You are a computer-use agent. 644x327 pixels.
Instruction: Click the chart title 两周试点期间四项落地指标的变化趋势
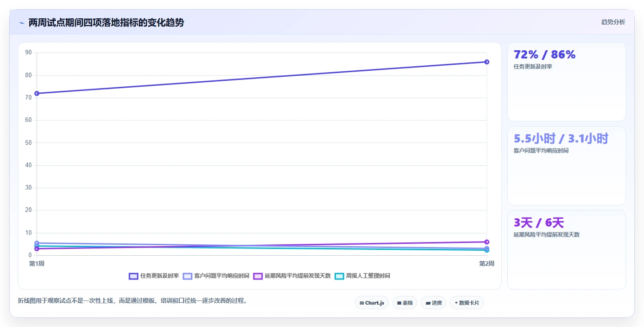point(106,23)
